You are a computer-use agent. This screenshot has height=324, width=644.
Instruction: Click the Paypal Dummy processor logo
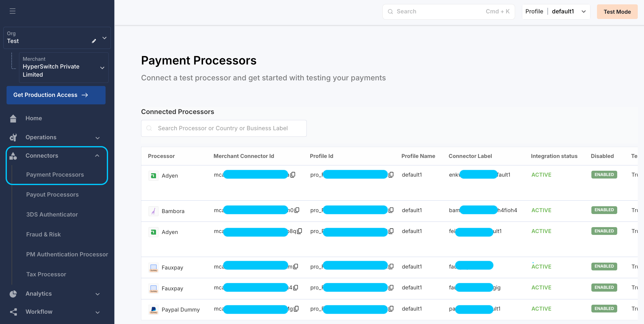[x=154, y=309]
